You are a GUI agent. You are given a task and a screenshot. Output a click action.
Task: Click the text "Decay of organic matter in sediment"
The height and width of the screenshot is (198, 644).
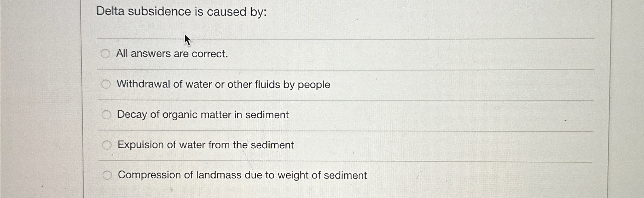click(202, 114)
